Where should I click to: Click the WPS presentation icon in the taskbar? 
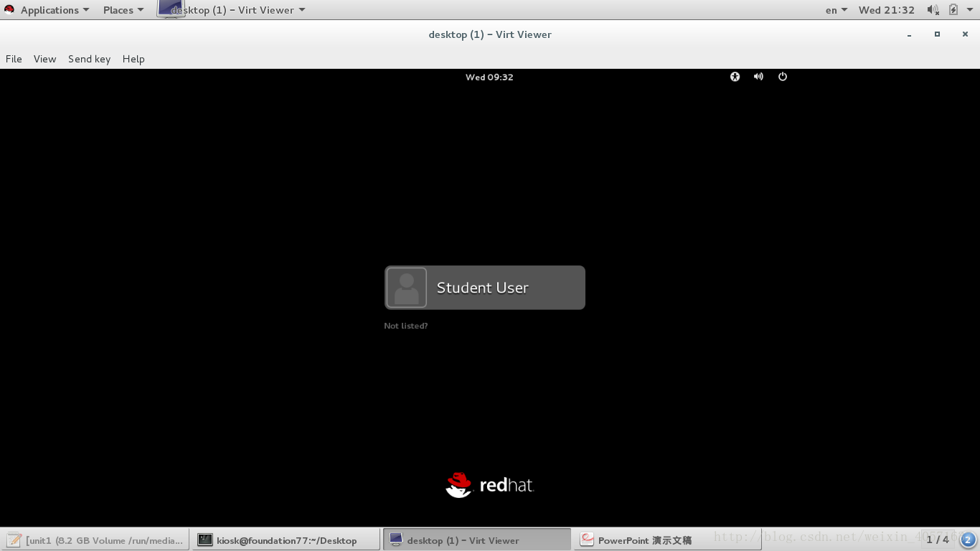click(x=587, y=540)
